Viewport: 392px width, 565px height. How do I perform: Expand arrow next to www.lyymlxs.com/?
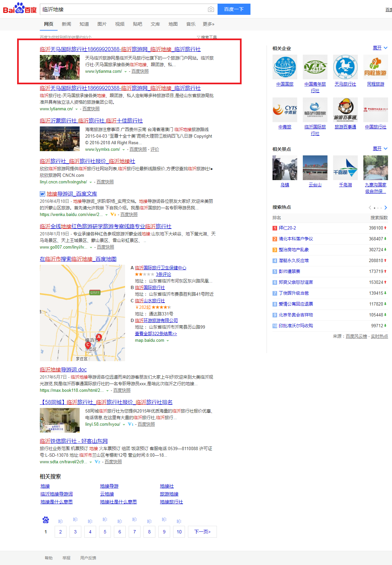point(124,149)
